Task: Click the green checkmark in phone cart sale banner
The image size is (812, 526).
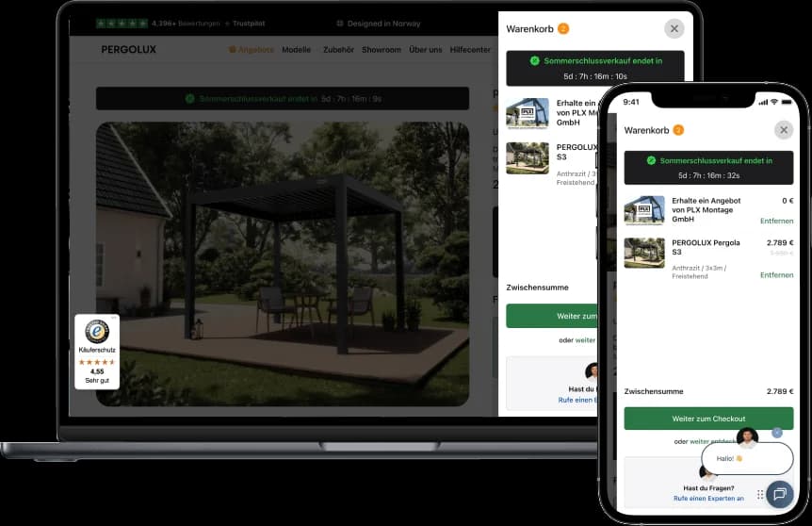Action: pyautogui.click(x=651, y=160)
